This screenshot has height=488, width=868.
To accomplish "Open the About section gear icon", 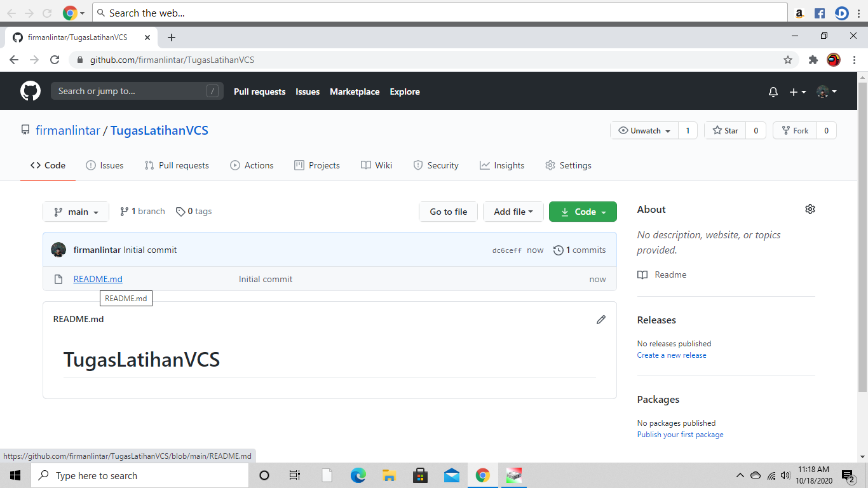I will pos(810,209).
